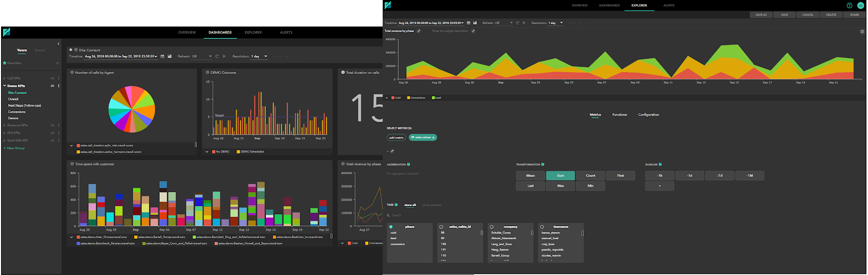The height and width of the screenshot is (275, 868).
Task: Click the Lead green legend swatch in Explorer
Action: click(433, 98)
